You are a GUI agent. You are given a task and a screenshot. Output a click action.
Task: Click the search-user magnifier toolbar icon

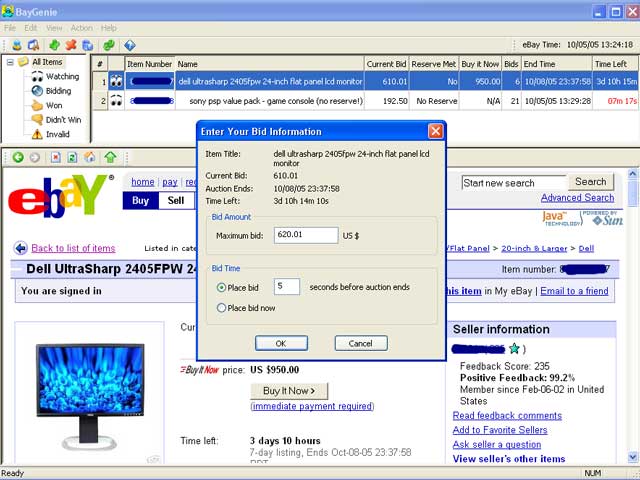[33, 45]
